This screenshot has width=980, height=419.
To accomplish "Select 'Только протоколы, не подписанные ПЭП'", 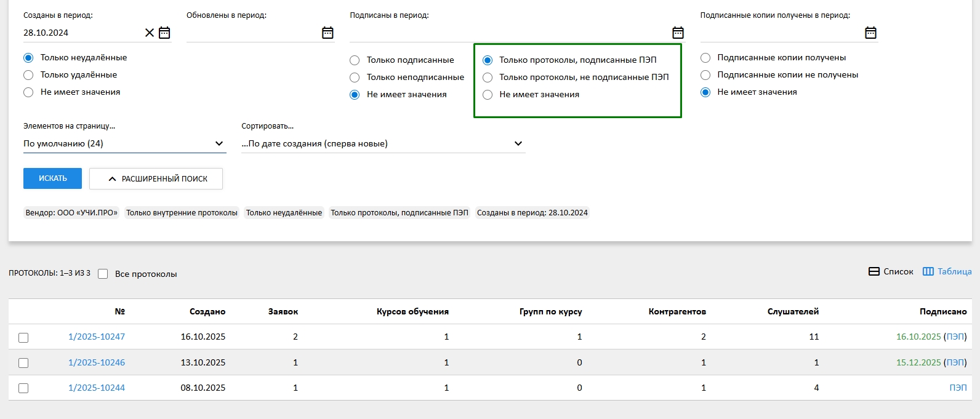I will 488,78.
